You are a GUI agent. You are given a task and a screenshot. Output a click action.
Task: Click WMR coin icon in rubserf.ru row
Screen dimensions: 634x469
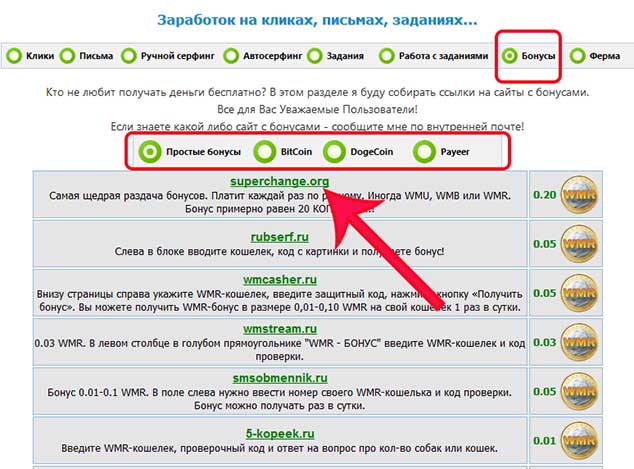[x=579, y=244]
